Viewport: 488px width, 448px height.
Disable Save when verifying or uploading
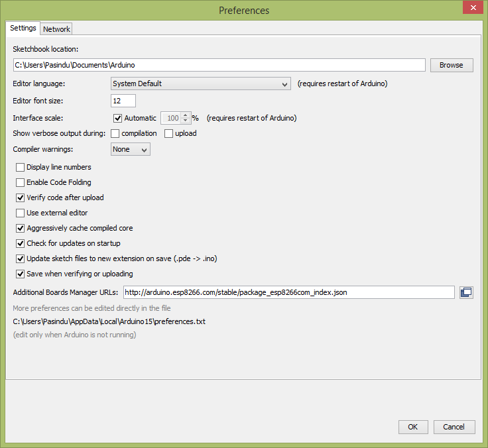21,274
